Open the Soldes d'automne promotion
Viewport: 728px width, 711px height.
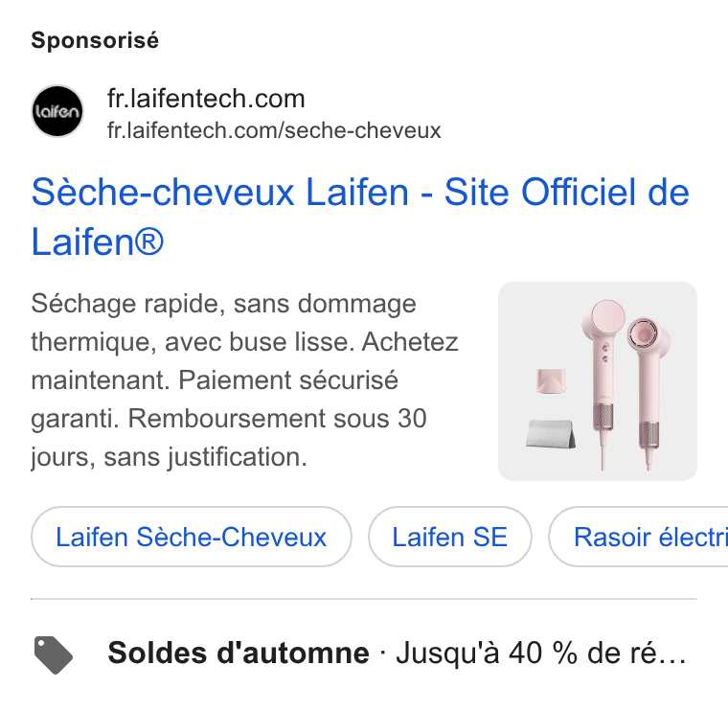239,653
